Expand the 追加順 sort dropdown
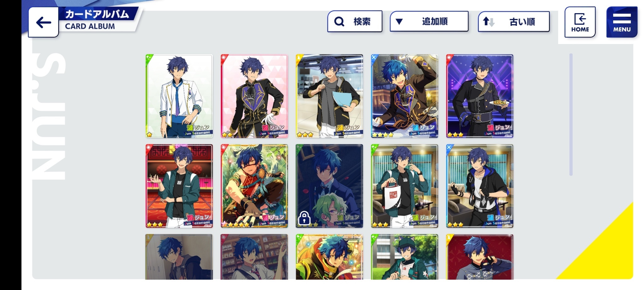The width and height of the screenshot is (644, 290). 429,21
